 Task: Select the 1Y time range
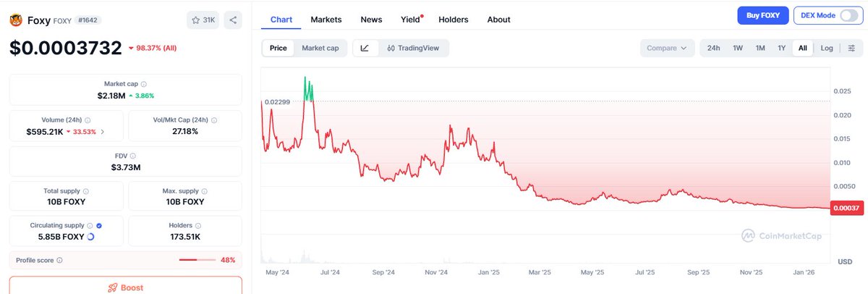781,49
